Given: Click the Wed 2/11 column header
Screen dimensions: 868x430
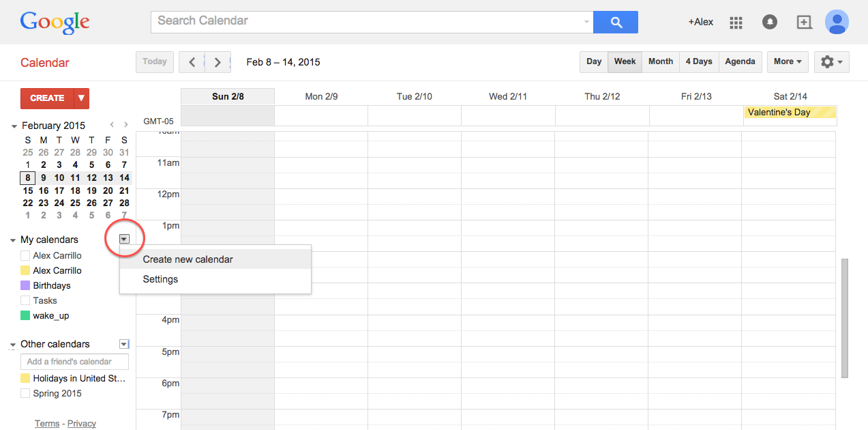Looking at the screenshot, I should [x=508, y=96].
